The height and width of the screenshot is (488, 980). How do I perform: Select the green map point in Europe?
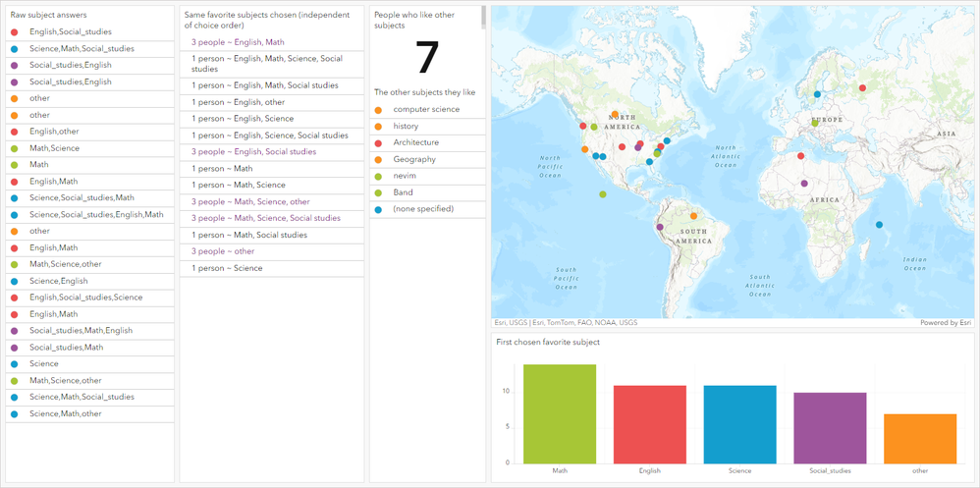click(815, 123)
